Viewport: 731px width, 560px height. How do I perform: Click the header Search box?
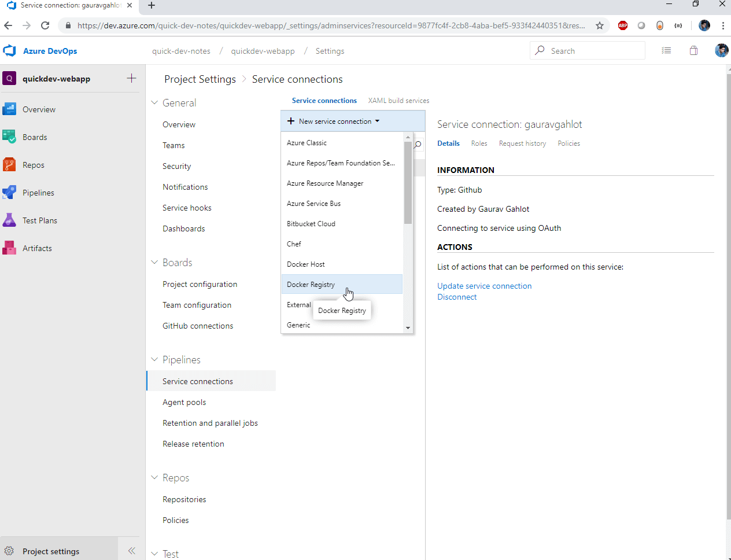587,50
